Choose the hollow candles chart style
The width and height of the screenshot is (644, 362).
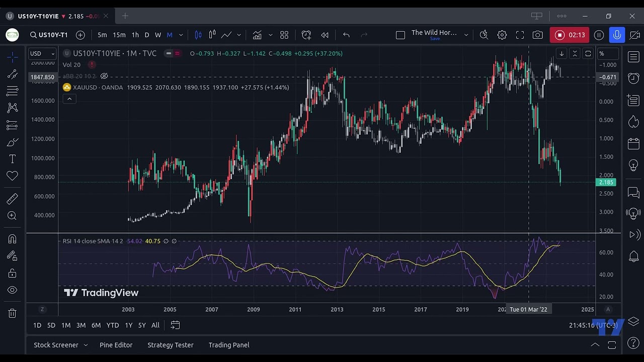212,35
